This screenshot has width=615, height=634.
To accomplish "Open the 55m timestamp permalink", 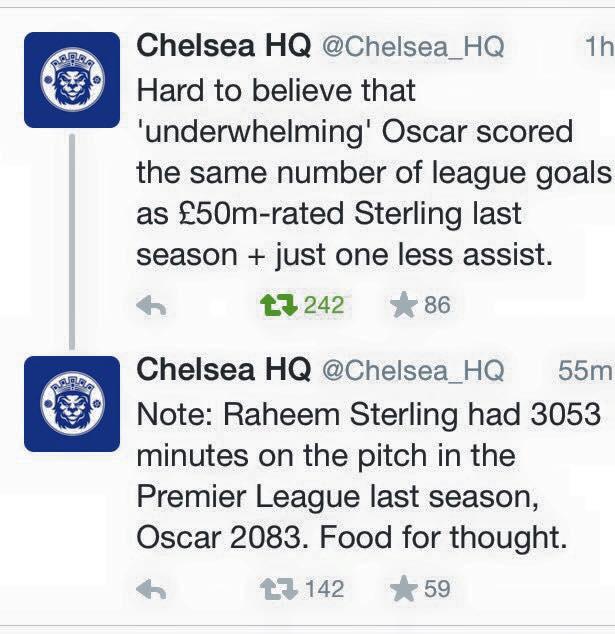I will [x=586, y=370].
